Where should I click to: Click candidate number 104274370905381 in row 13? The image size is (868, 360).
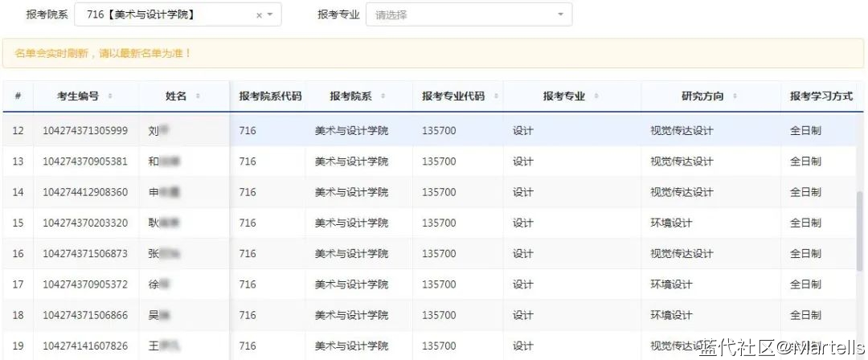coord(85,162)
